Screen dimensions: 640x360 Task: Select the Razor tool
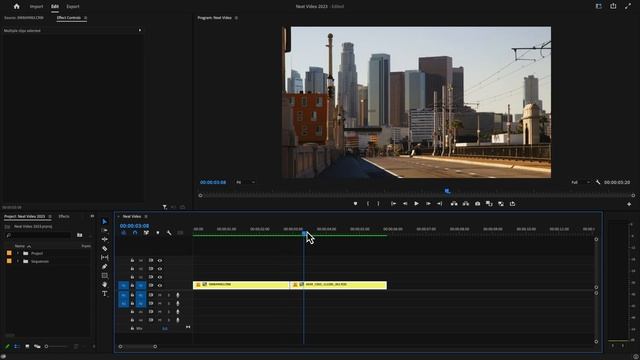[x=104, y=248]
